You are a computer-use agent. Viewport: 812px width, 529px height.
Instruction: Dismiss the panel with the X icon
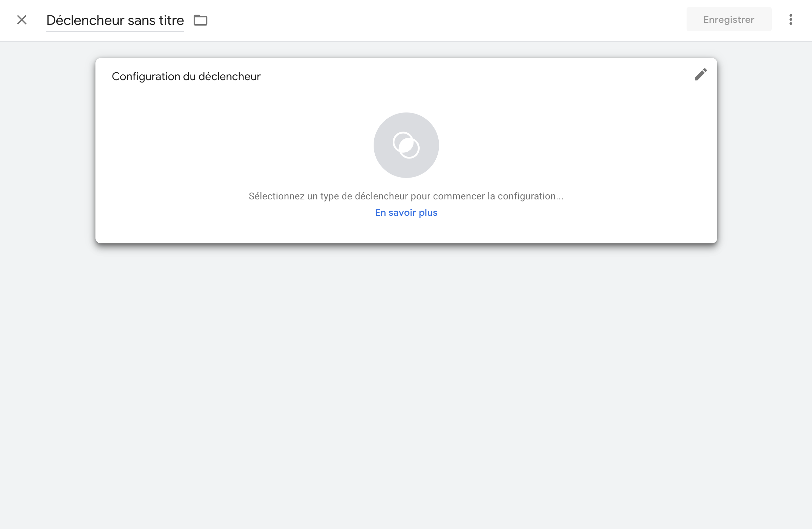(22, 20)
